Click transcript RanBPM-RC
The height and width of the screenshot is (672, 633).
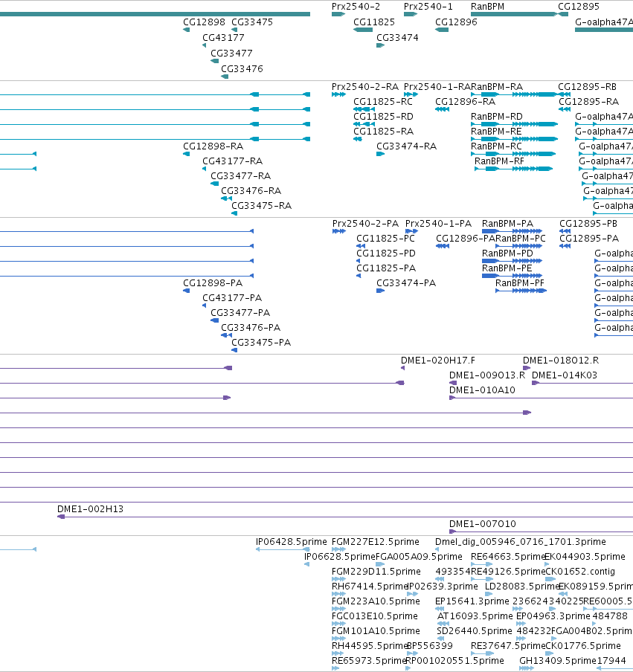tap(496, 146)
